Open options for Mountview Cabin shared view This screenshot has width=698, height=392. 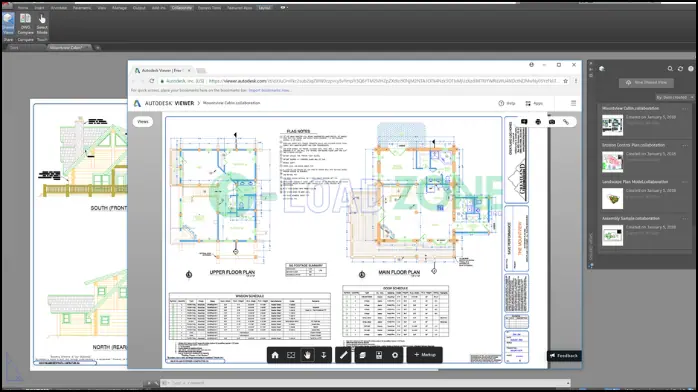click(685, 109)
